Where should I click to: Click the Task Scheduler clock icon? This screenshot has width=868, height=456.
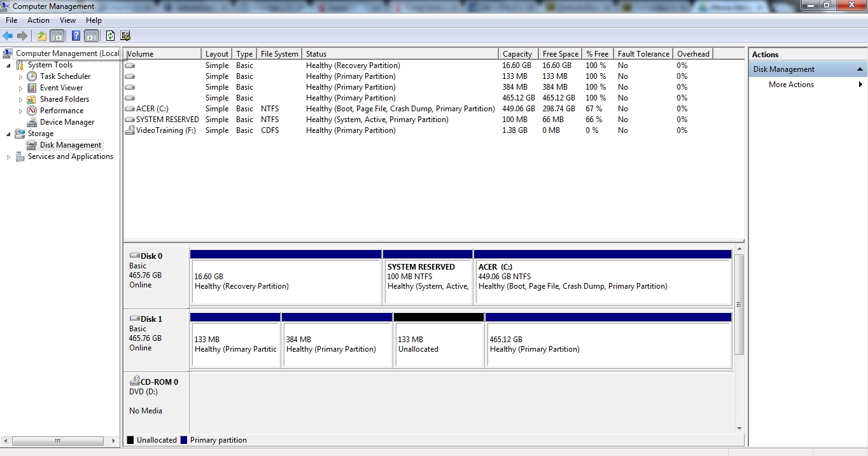(x=32, y=76)
